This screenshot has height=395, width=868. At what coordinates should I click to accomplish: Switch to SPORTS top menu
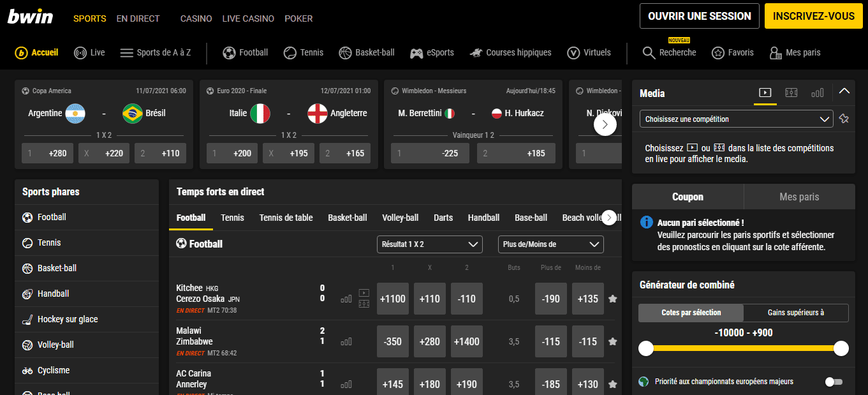[90, 19]
